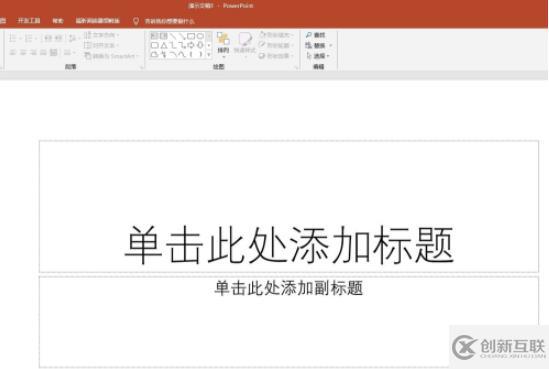Open line spacing options
549x369 pixels.
point(73,38)
